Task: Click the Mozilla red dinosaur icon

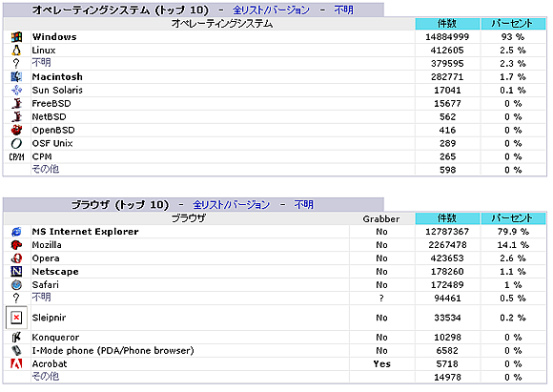Action: (x=16, y=245)
